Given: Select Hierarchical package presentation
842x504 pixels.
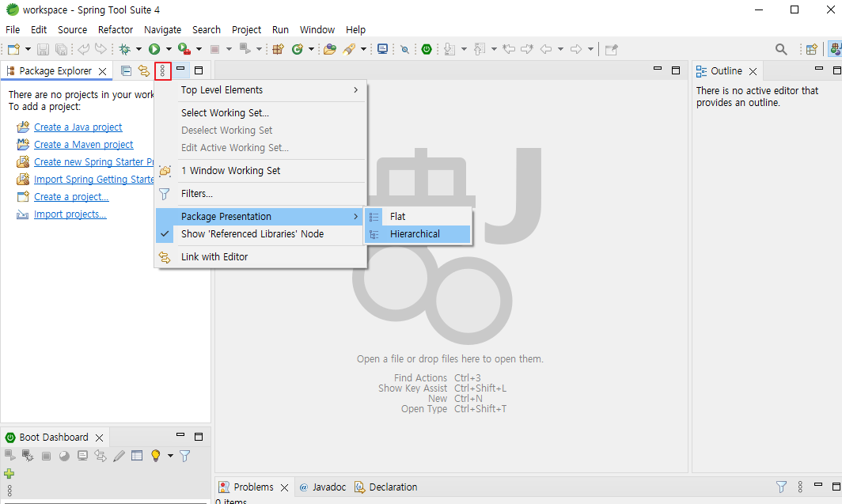Looking at the screenshot, I should (419, 234).
